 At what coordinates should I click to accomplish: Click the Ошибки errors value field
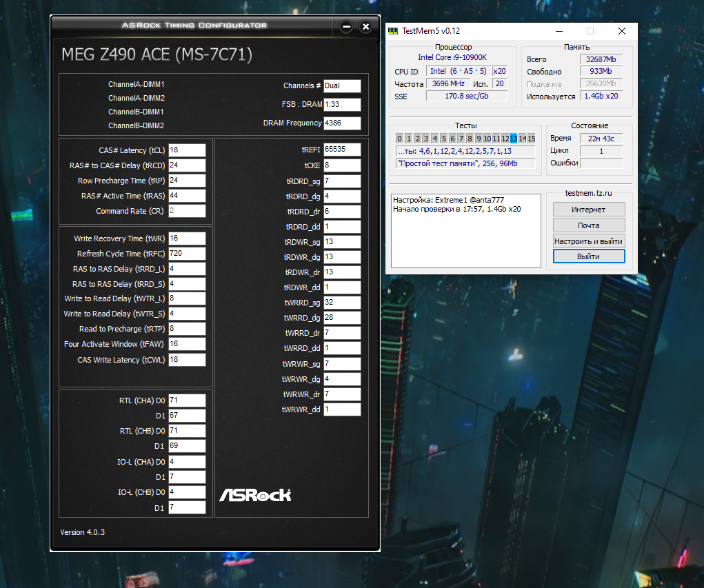tap(601, 163)
